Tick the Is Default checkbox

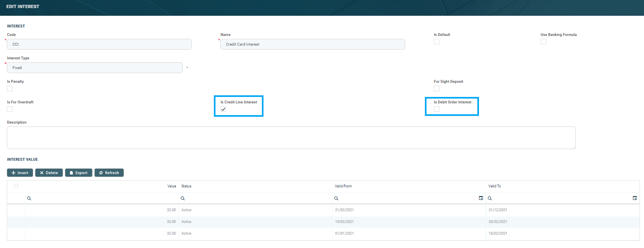(437, 42)
